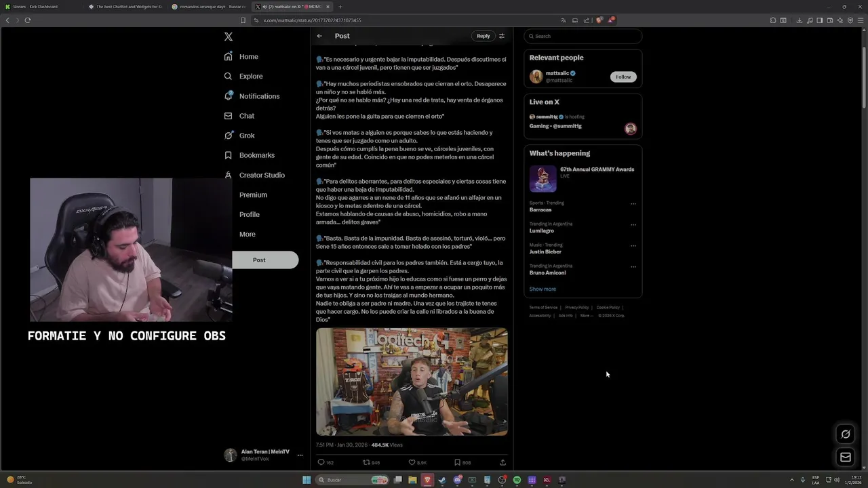Open a new browser tab
Image resolution: width=868 pixels, height=488 pixels.
click(340, 7)
